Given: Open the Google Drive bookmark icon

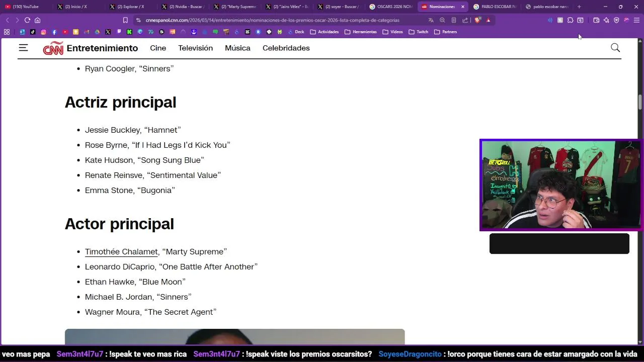Looking at the screenshot, I should pos(97,32).
